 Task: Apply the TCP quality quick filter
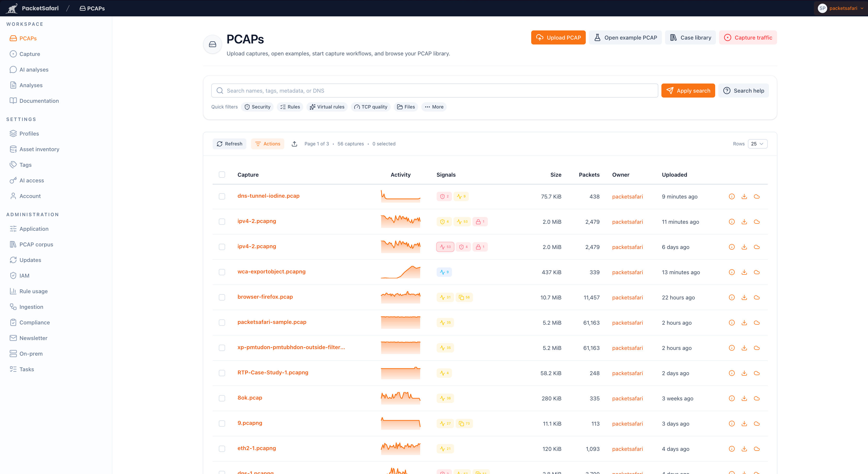point(371,107)
